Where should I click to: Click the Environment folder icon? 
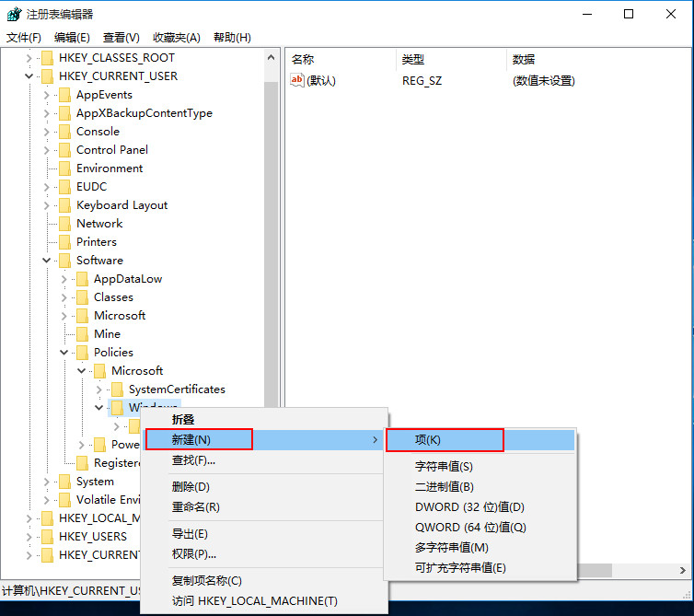click(65, 169)
